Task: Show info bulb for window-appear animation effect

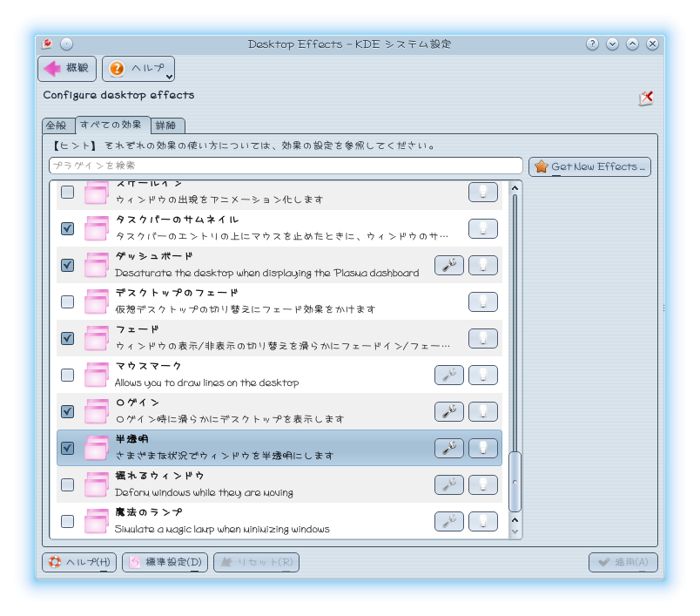Action: pyautogui.click(x=483, y=192)
